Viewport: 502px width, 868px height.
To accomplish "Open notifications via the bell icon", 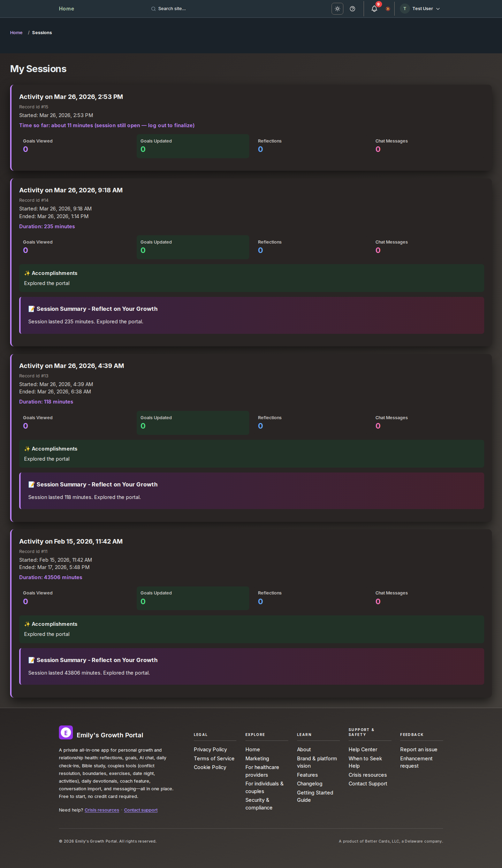I will (374, 8).
